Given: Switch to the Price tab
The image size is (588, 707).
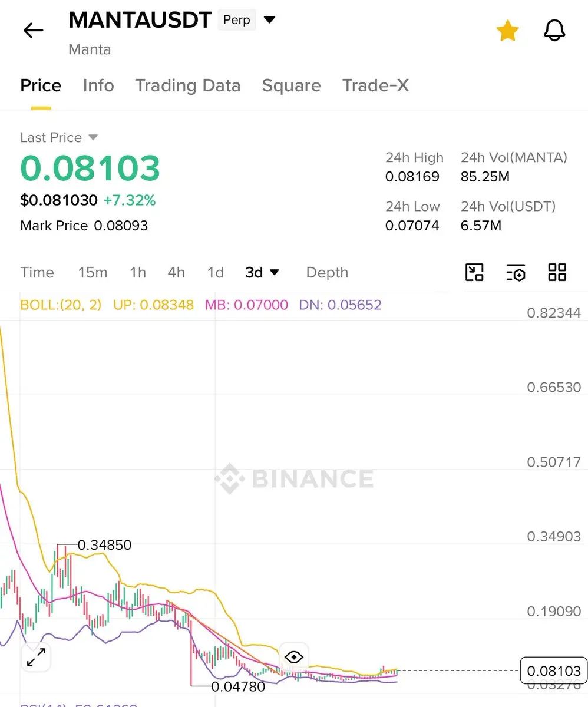Looking at the screenshot, I should pos(41,85).
